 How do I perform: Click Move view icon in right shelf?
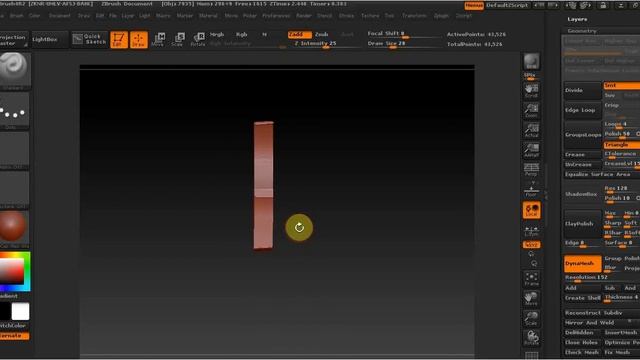(531, 299)
